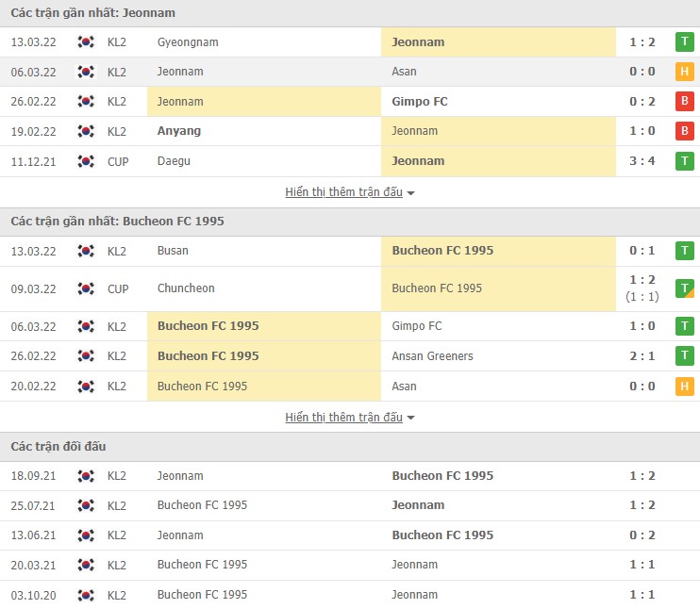Click the Korean flag beside Daegu cup match

(86, 161)
